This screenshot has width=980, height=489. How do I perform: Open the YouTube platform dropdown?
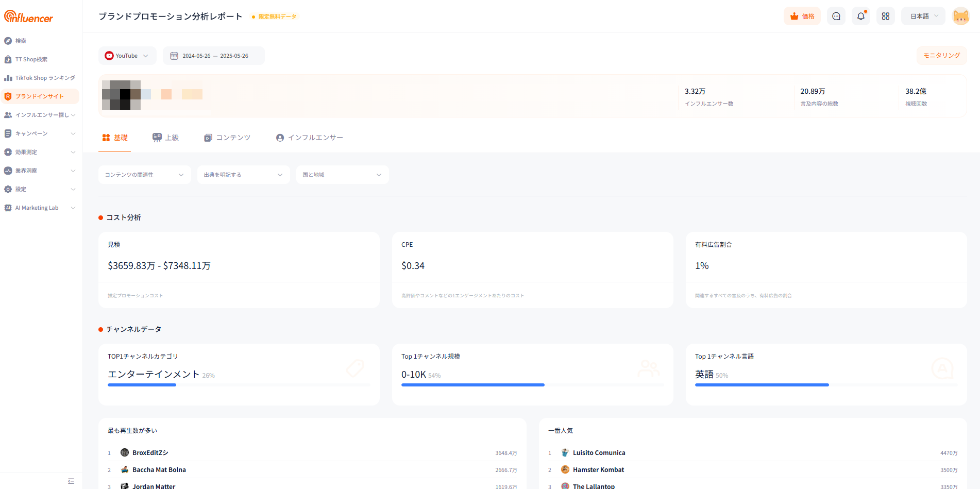click(127, 56)
